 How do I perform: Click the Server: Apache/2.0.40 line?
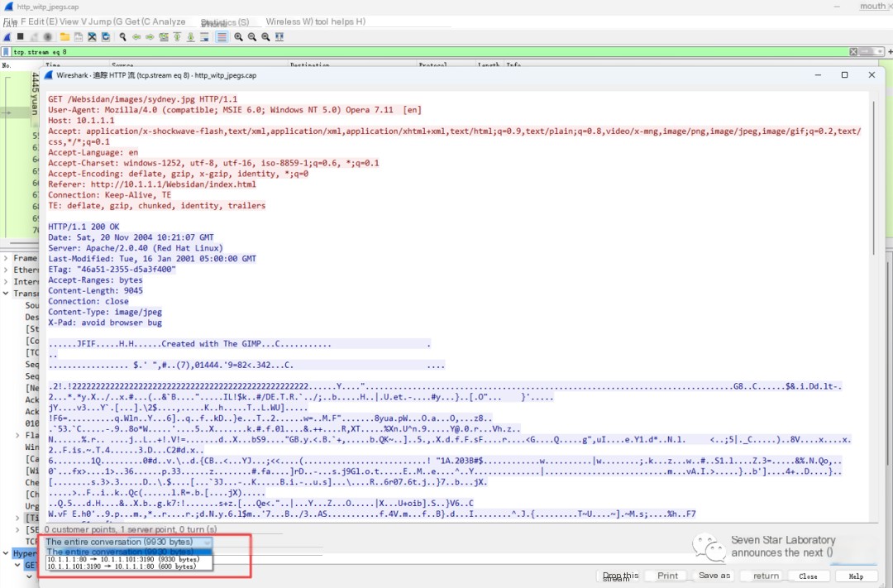(x=136, y=248)
